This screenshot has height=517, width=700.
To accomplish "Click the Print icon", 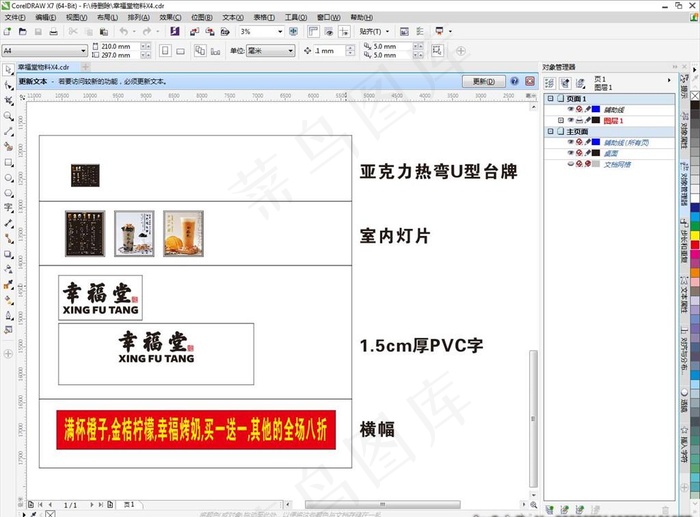I will click(53, 32).
